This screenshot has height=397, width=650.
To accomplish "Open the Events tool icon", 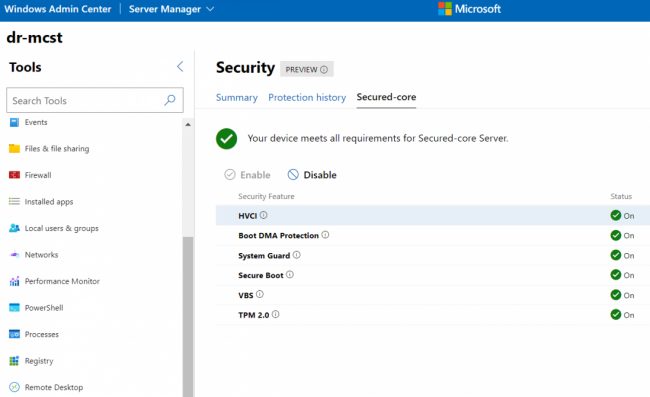I will click(14, 122).
